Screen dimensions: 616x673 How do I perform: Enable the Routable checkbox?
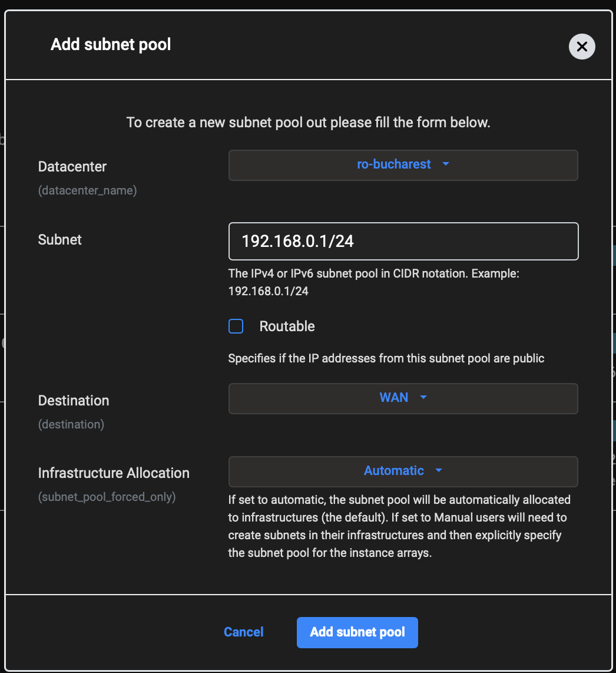[x=236, y=326]
